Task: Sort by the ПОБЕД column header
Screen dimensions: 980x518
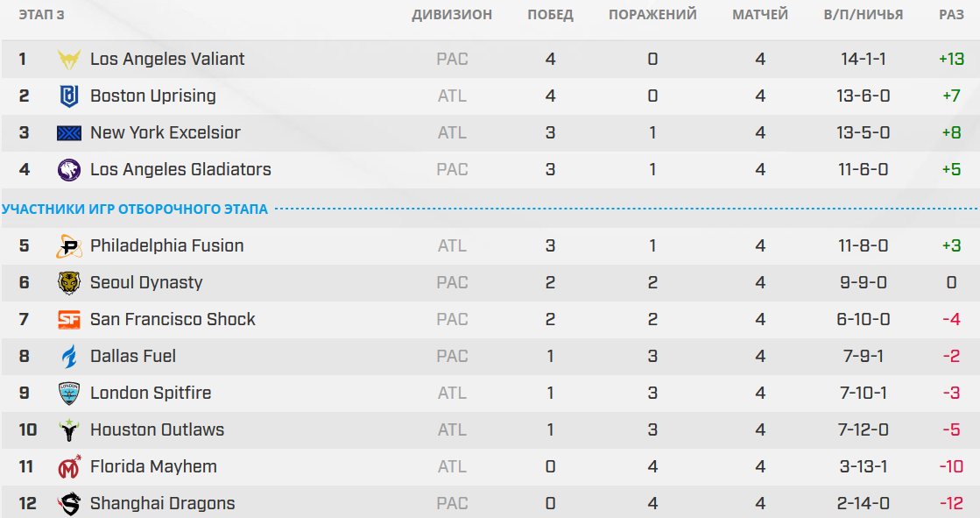Action: 550,15
